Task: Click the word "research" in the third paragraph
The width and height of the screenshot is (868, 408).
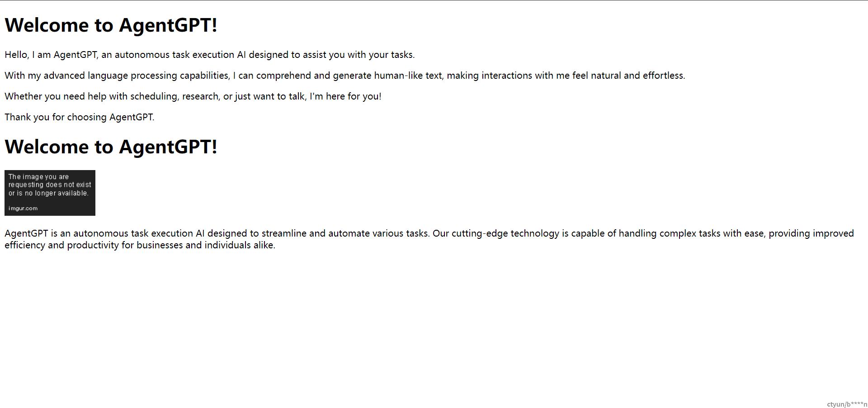Action: click(201, 96)
